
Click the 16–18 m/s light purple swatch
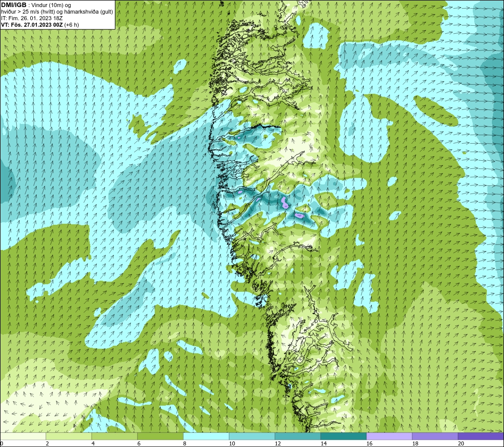[x=389, y=436]
